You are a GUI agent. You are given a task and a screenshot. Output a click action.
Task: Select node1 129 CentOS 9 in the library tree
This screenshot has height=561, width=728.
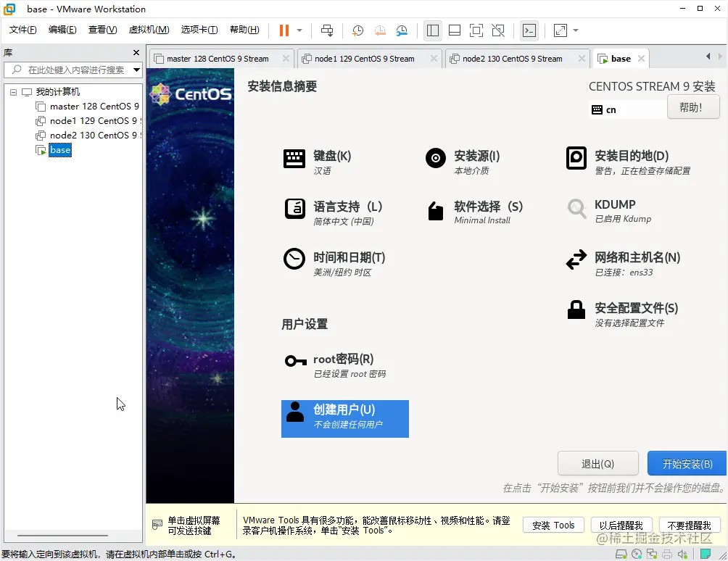point(88,121)
